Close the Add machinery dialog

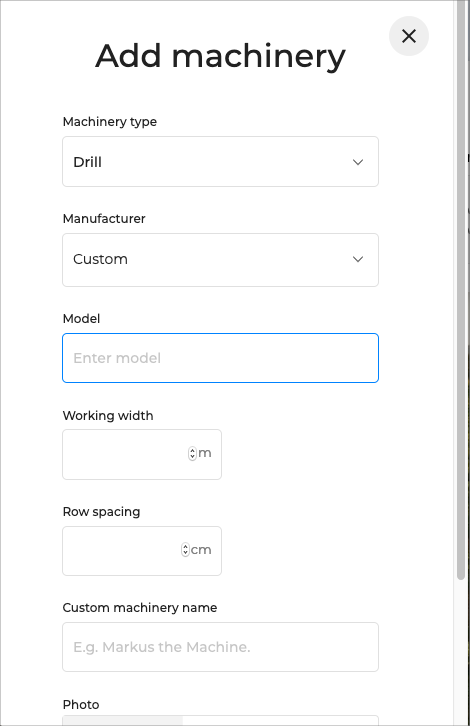[408, 36]
